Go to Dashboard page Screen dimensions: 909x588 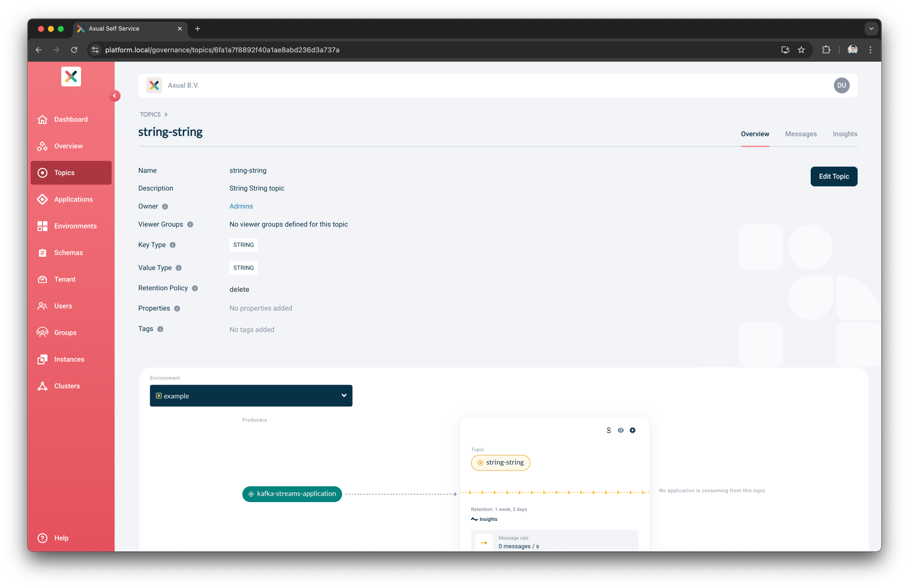tap(71, 119)
